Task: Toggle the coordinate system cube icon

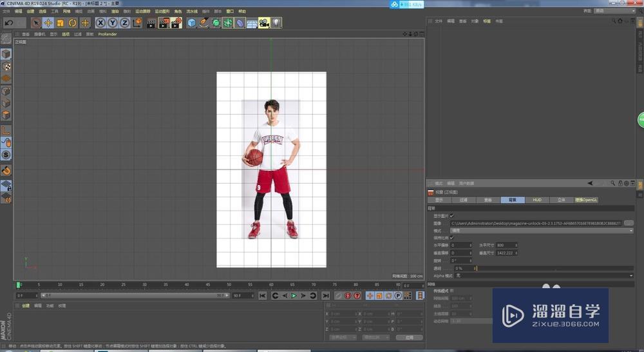Action: [137, 23]
